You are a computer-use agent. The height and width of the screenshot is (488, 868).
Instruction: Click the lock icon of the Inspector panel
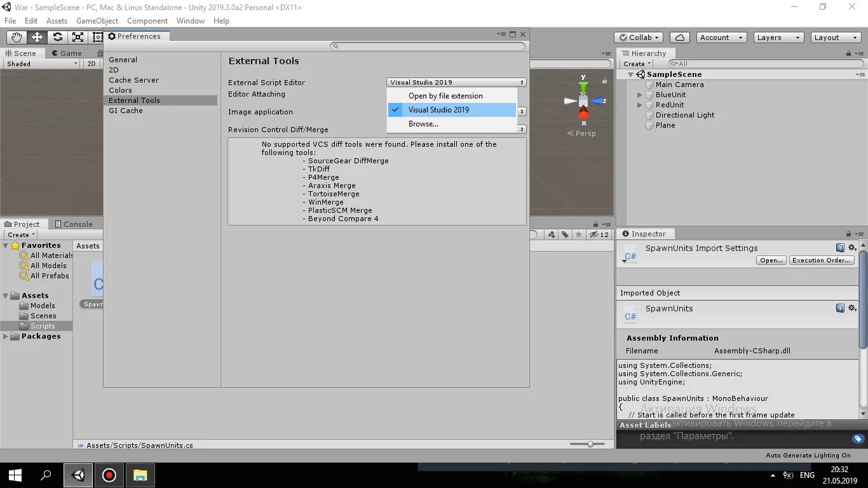848,234
